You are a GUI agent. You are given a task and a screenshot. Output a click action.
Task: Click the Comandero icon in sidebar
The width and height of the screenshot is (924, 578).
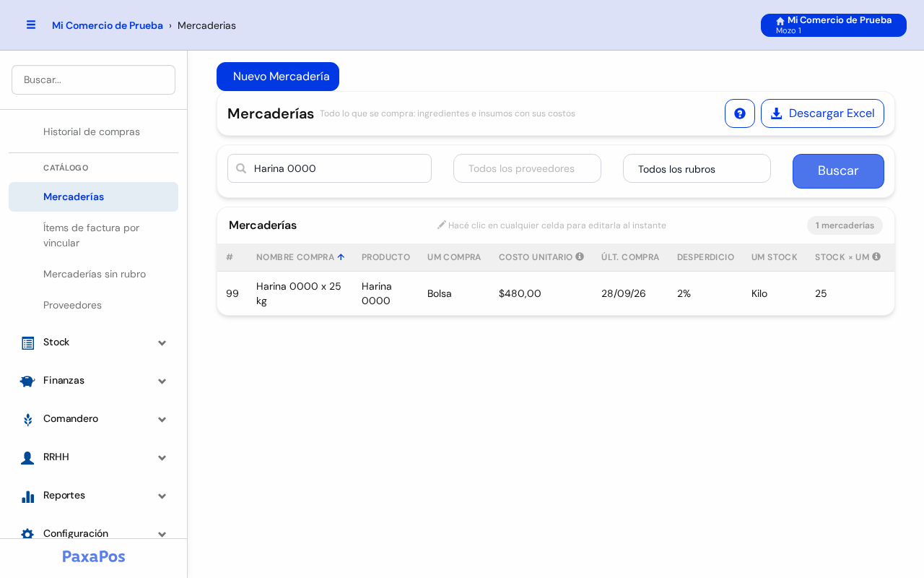pyautogui.click(x=27, y=420)
